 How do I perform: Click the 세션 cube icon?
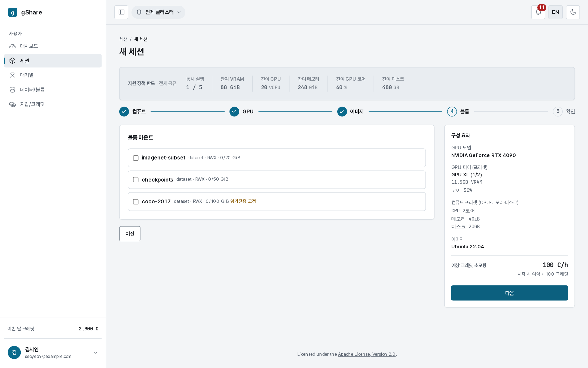coord(13,61)
